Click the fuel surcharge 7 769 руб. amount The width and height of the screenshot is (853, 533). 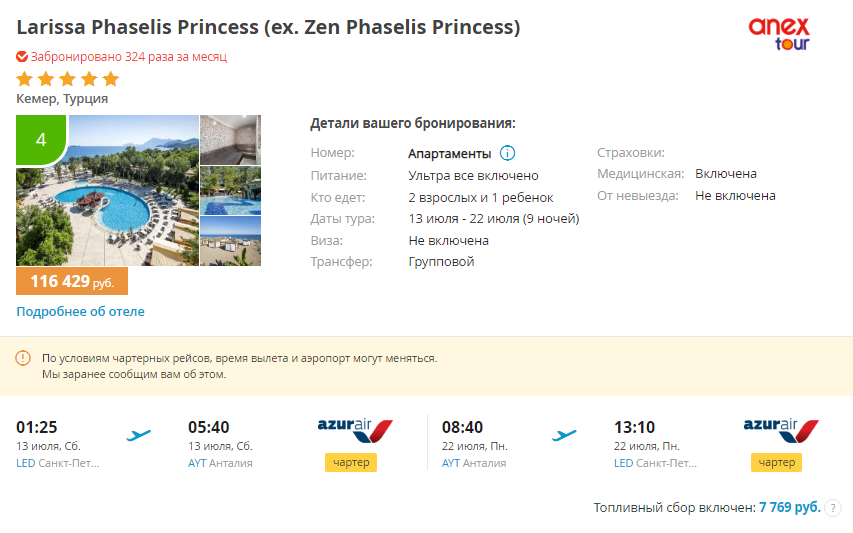(789, 507)
